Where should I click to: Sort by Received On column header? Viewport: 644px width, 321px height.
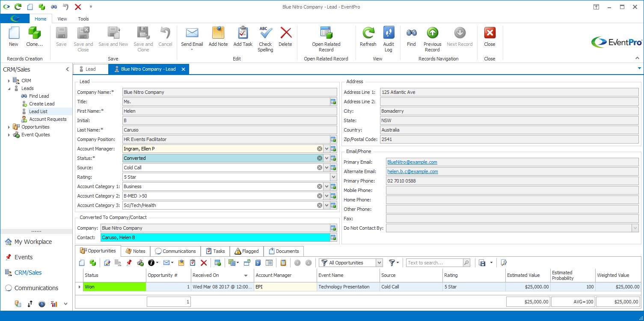pyautogui.click(x=222, y=275)
